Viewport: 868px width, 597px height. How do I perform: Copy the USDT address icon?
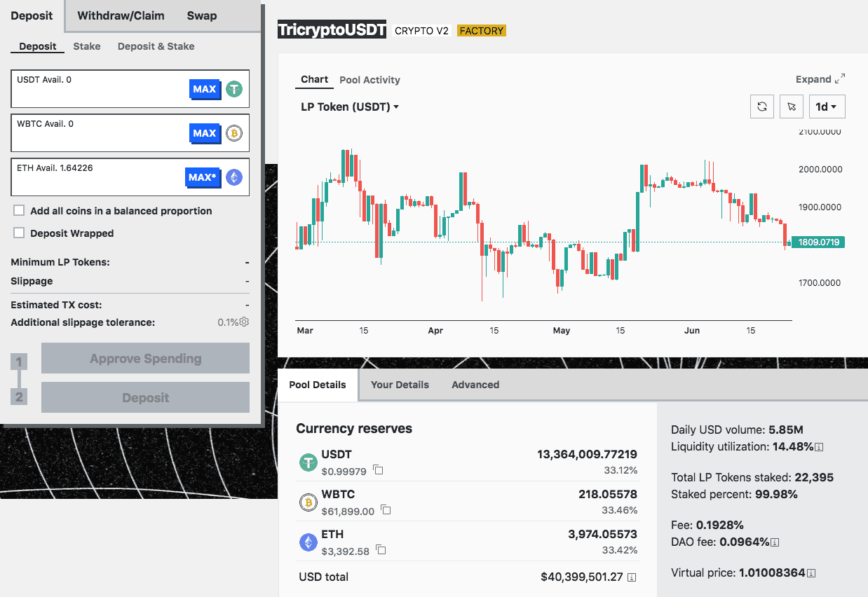pos(378,469)
